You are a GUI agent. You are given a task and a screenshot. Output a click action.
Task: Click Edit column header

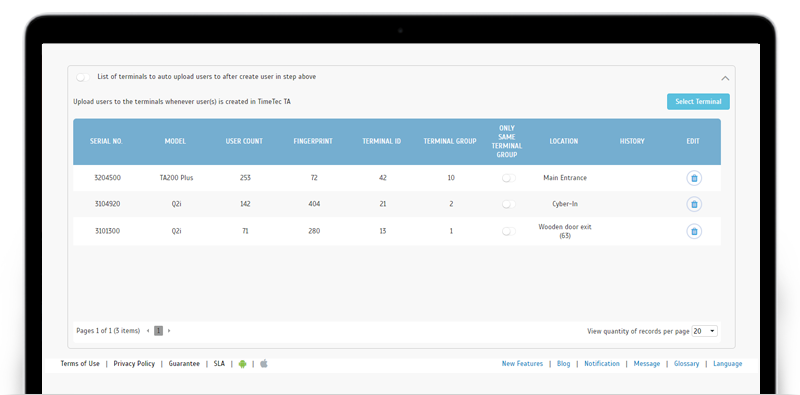693,141
